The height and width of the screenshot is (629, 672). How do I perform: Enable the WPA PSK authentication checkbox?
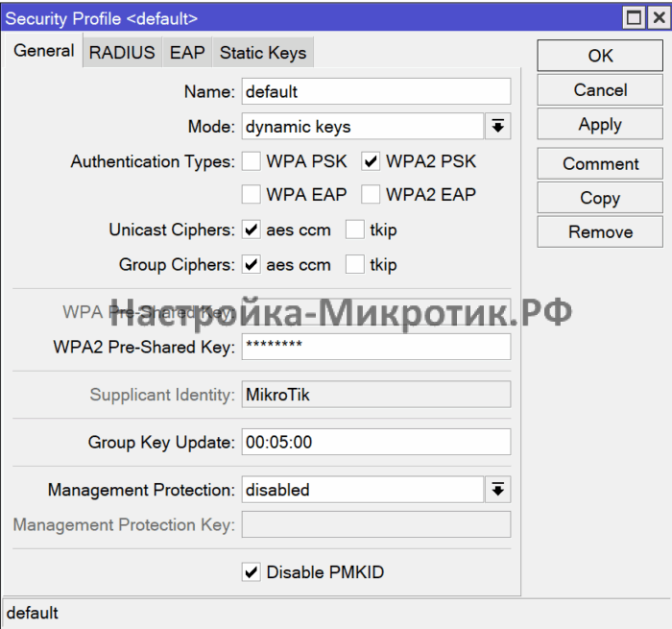[252, 161]
